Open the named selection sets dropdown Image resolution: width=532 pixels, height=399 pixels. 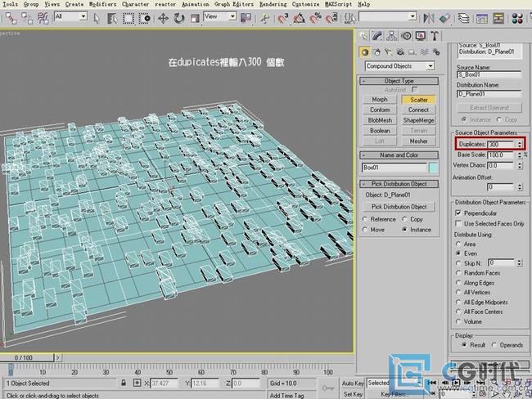(x=388, y=16)
